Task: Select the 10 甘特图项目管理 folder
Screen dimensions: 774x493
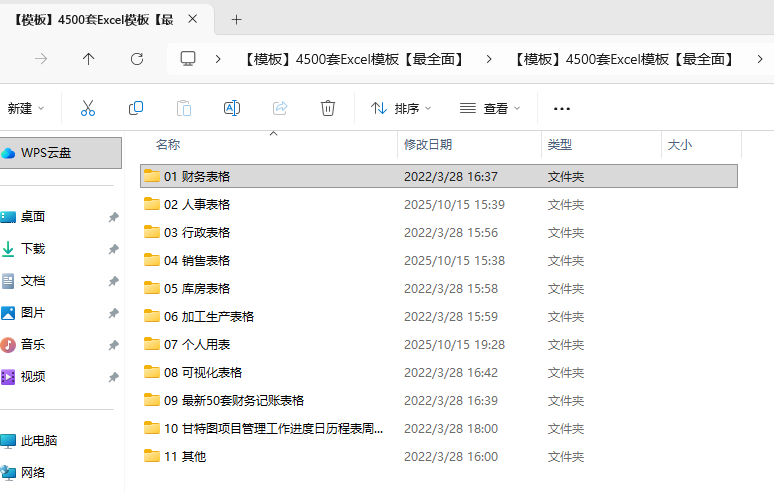Action: 439,428
